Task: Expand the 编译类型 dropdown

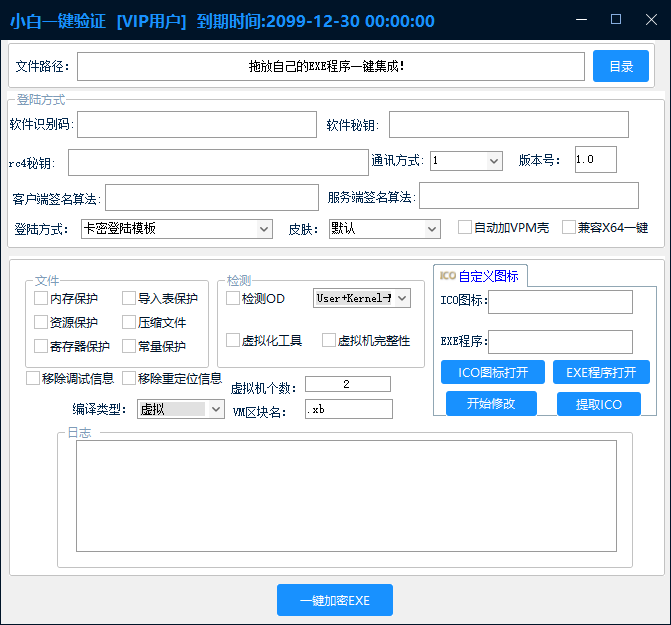Action: click(x=180, y=409)
